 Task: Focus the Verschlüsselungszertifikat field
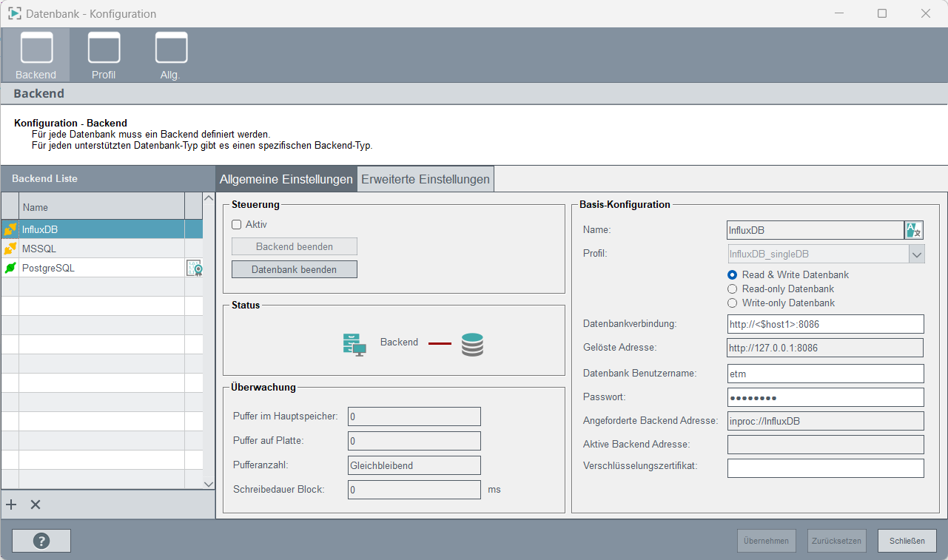click(826, 468)
